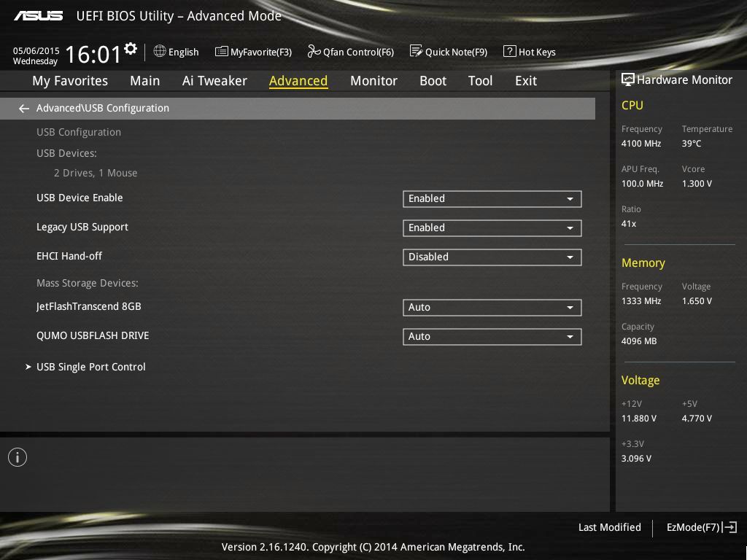
Task: Open Quick Note(F9) notepad icon
Action: (x=416, y=52)
